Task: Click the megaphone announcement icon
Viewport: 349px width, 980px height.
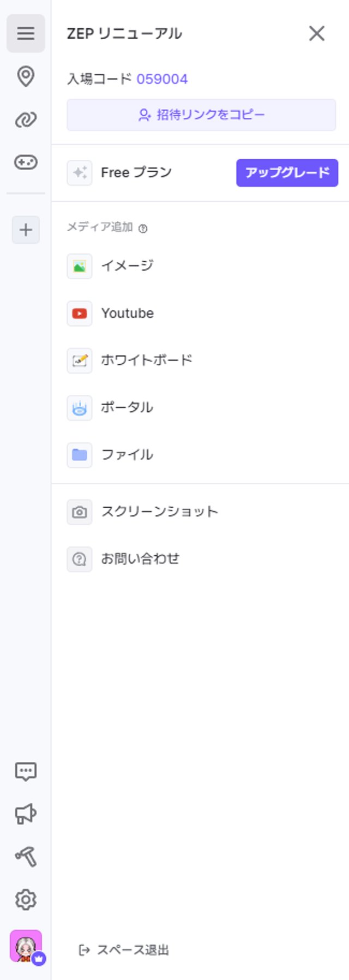Action: click(26, 814)
